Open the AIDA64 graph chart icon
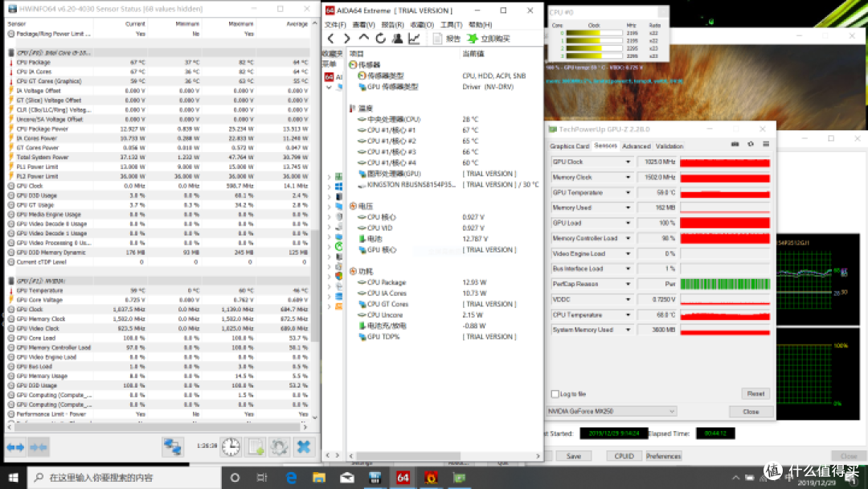 click(414, 39)
